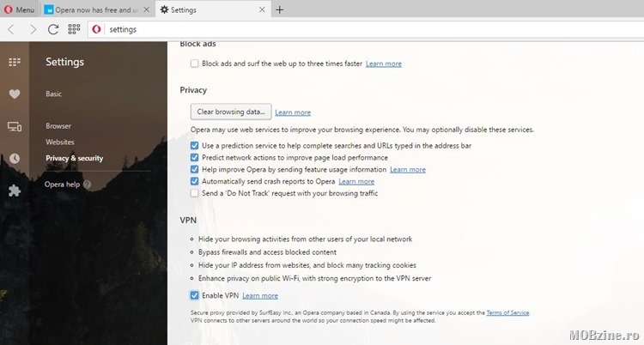Click the VPN section heading
This screenshot has height=345, width=644.
tap(188, 221)
